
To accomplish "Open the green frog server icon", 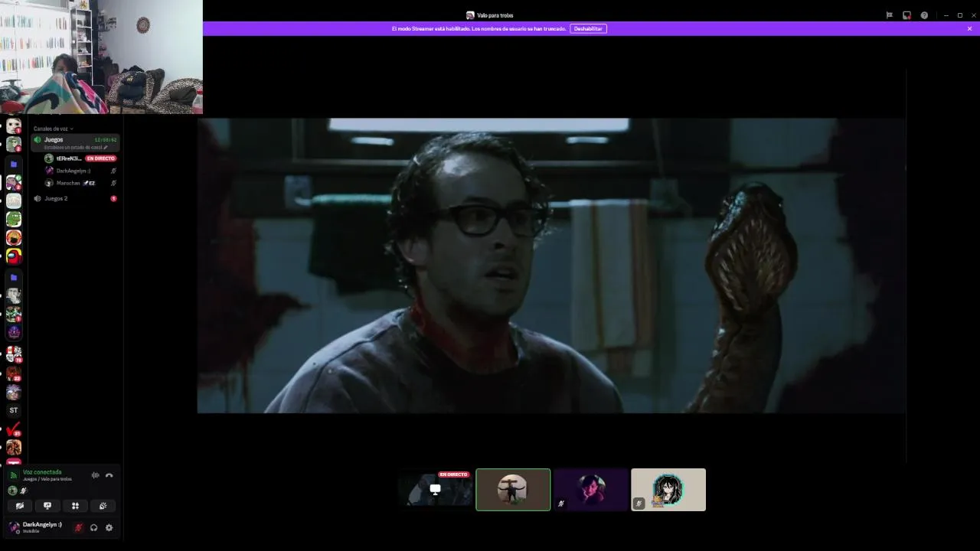I will pyautogui.click(x=14, y=219).
